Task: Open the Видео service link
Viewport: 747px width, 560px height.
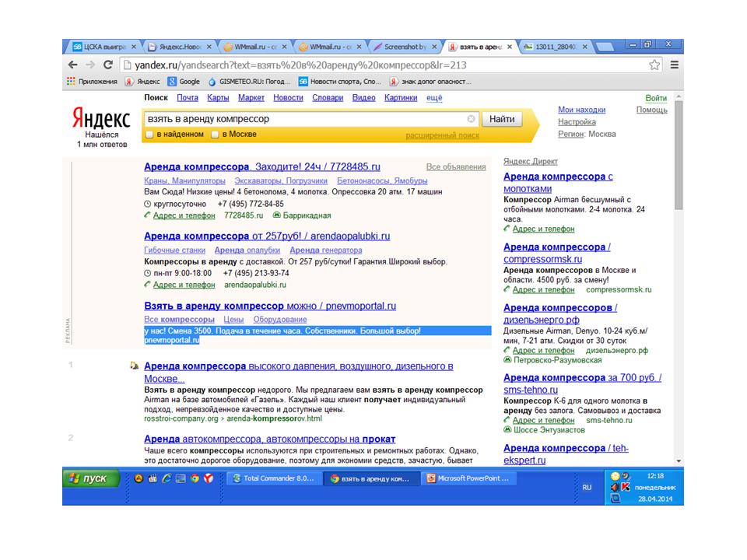Action: click(363, 98)
